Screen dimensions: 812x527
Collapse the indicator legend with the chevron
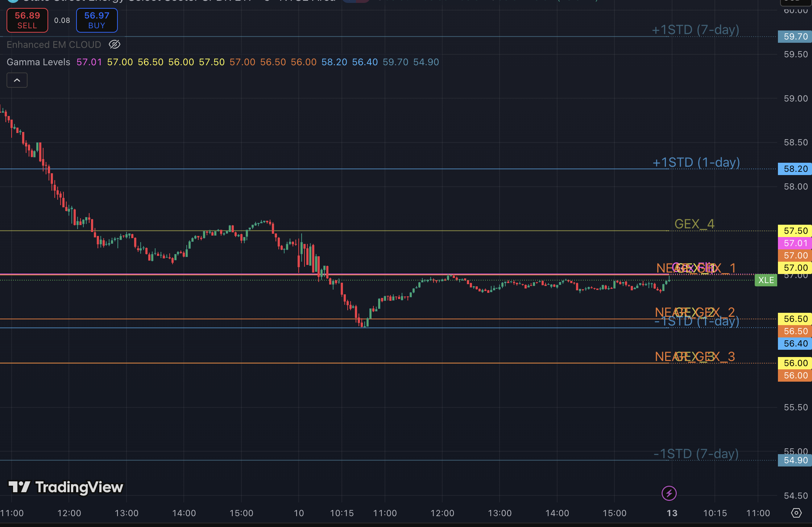[17, 80]
